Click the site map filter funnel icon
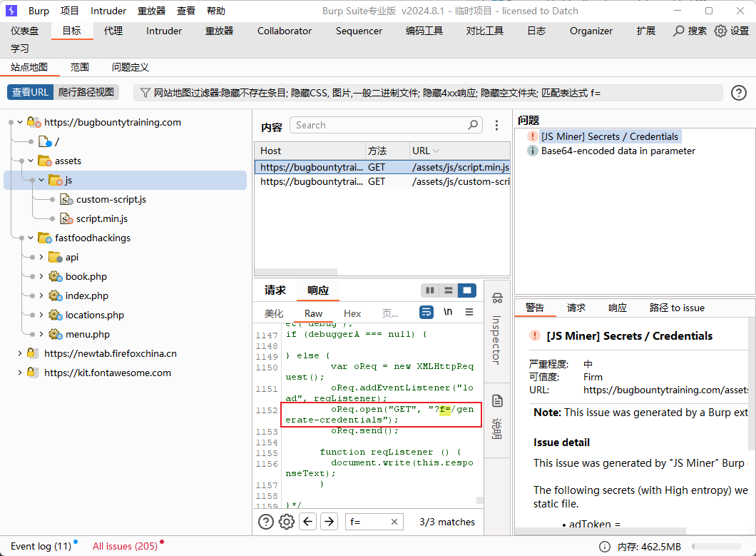Viewport: 756px width, 556px height. (x=145, y=93)
